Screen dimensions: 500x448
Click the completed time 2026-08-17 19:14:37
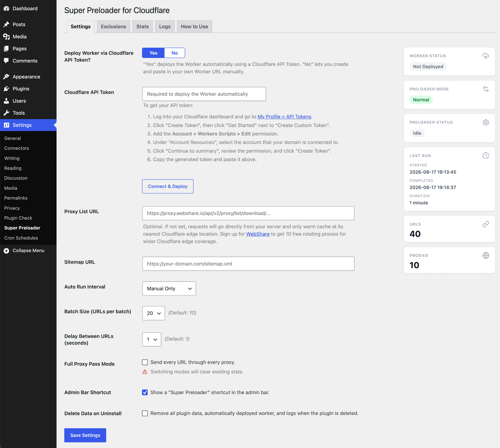pyautogui.click(x=433, y=187)
